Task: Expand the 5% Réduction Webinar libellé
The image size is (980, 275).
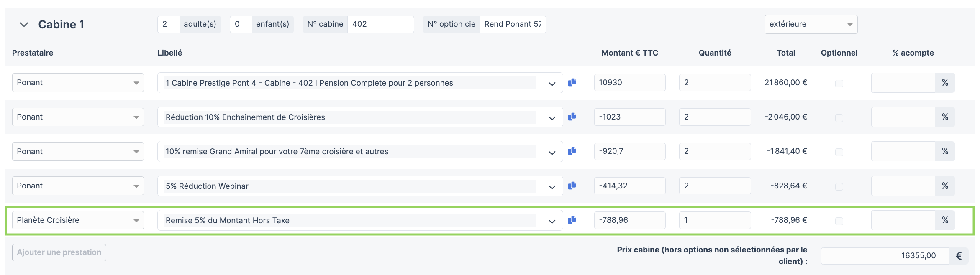Action: click(x=552, y=187)
